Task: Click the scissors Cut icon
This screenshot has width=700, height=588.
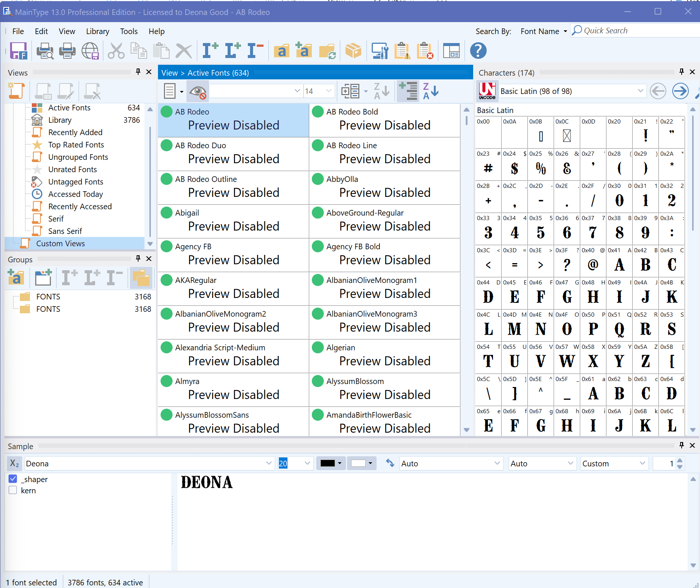Action: pos(116,51)
